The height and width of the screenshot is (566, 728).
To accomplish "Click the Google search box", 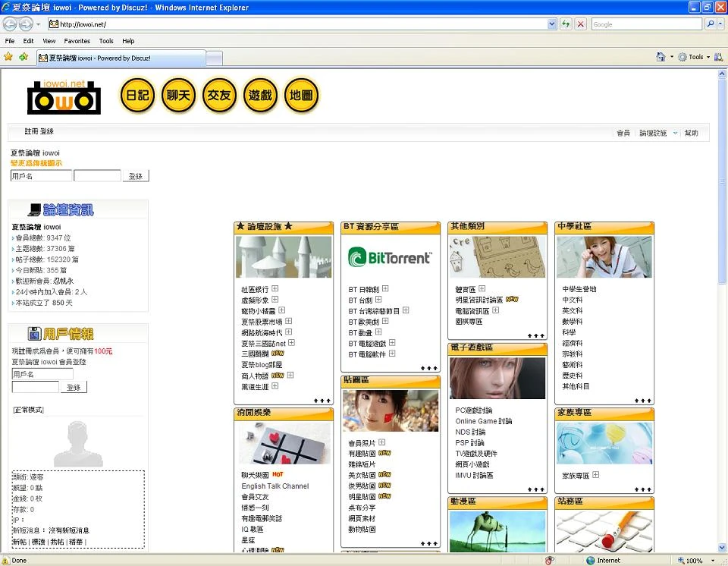I will [x=647, y=24].
